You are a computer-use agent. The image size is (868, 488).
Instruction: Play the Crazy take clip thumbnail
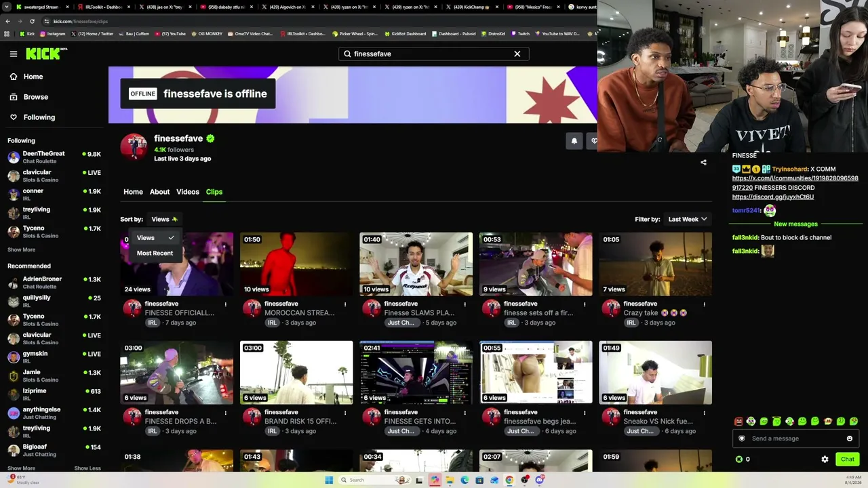pyautogui.click(x=656, y=264)
